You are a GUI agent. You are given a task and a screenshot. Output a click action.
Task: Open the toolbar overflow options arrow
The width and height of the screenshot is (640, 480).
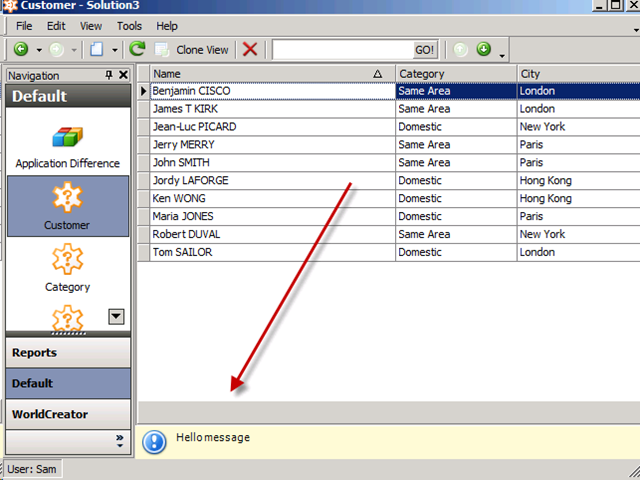coord(502,55)
